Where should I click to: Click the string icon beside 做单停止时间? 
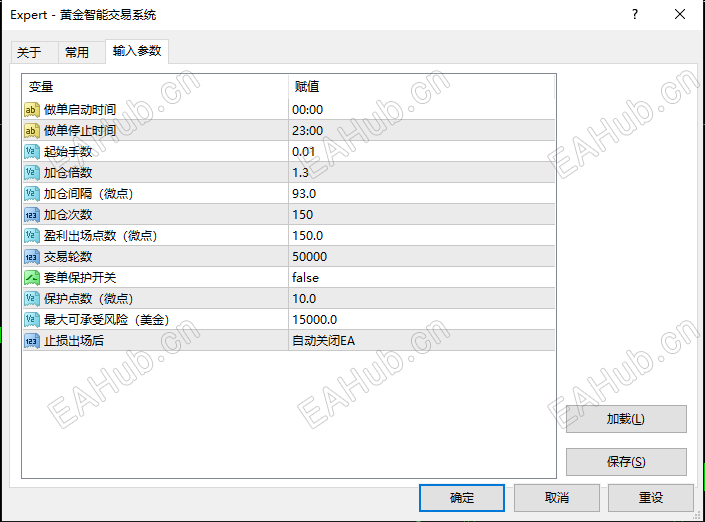31,131
